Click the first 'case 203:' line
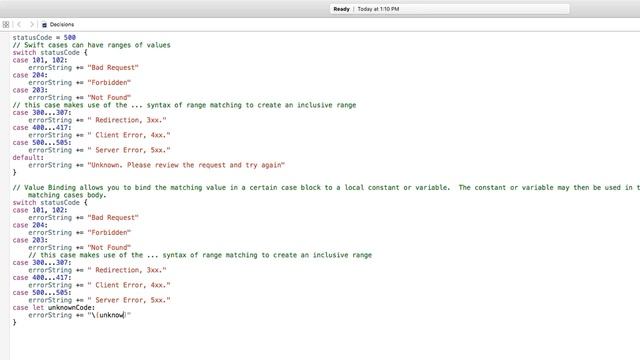 (x=30, y=90)
